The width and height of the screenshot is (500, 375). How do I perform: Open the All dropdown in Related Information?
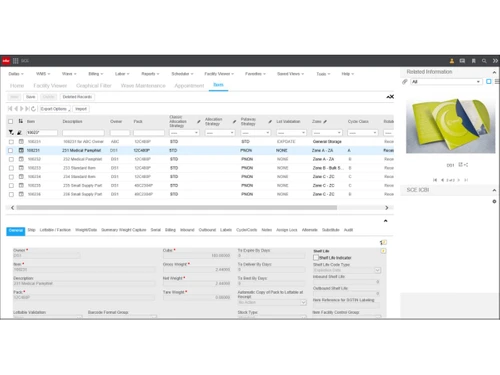(446, 82)
